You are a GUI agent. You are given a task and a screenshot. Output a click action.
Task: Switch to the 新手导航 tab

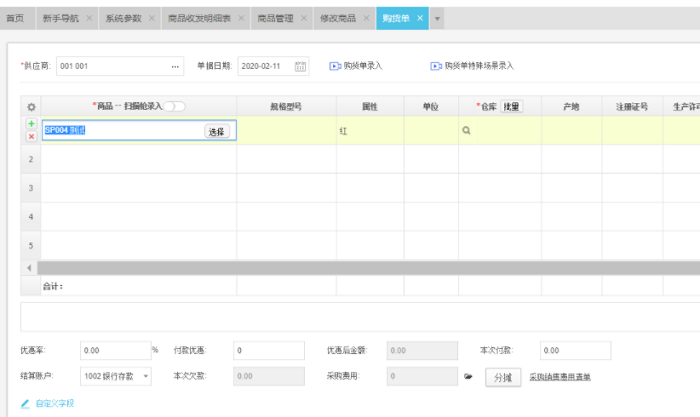click(60, 18)
